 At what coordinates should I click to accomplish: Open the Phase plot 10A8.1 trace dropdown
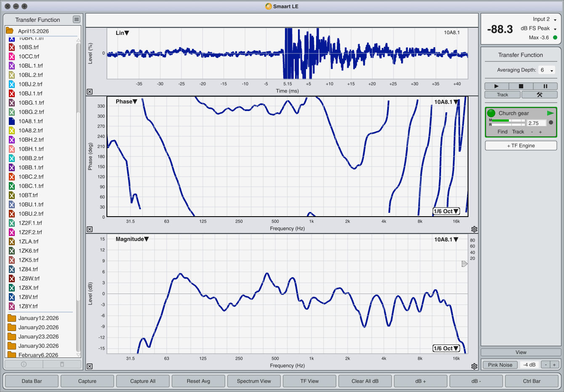point(446,102)
